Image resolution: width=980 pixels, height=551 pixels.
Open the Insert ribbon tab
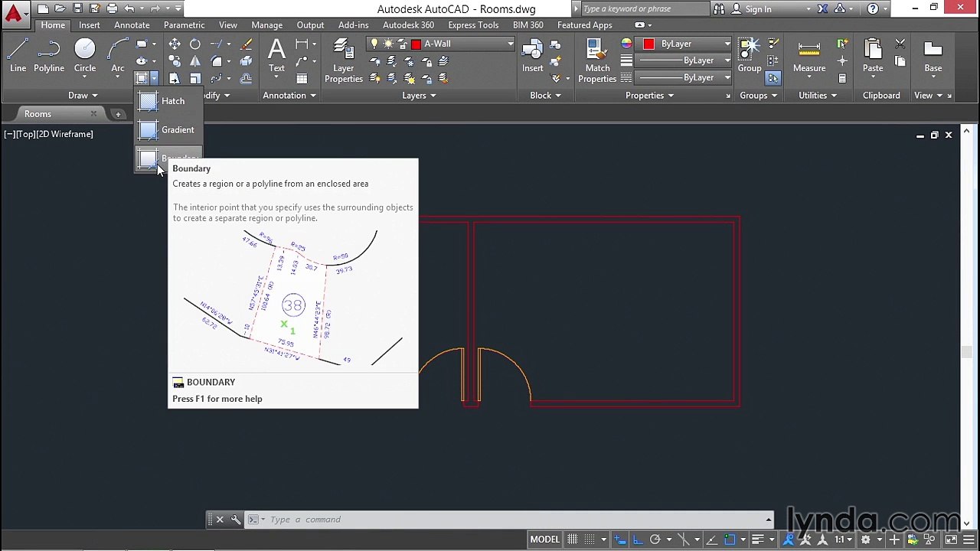pyautogui.click(x=90, y=25)
